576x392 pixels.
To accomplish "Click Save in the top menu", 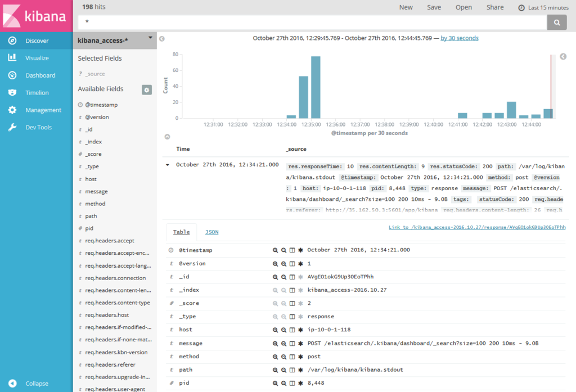I will [434, 7].
